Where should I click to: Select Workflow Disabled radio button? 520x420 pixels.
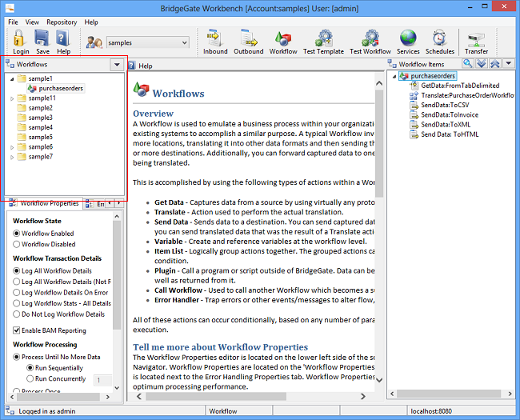[16, 244]
